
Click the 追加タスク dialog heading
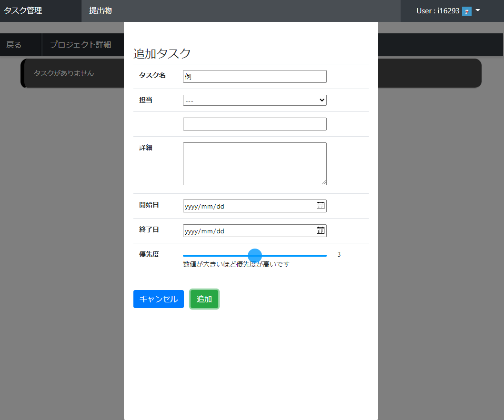tap(162, 54)
